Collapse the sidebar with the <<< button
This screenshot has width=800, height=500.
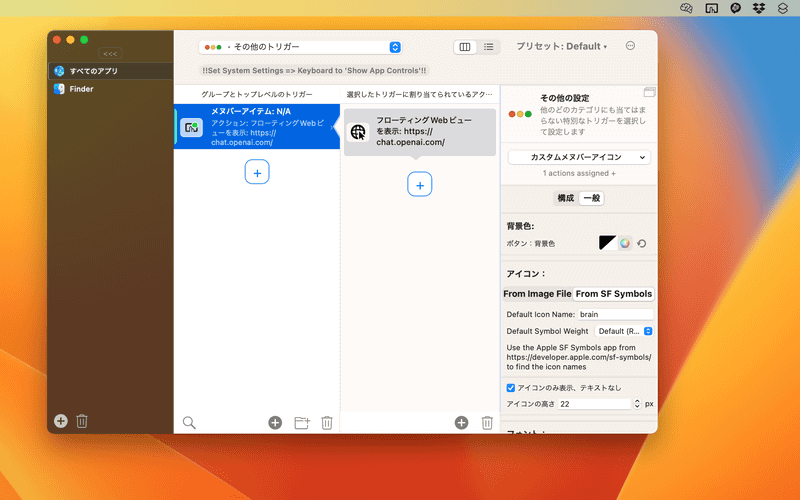(110, 53)
